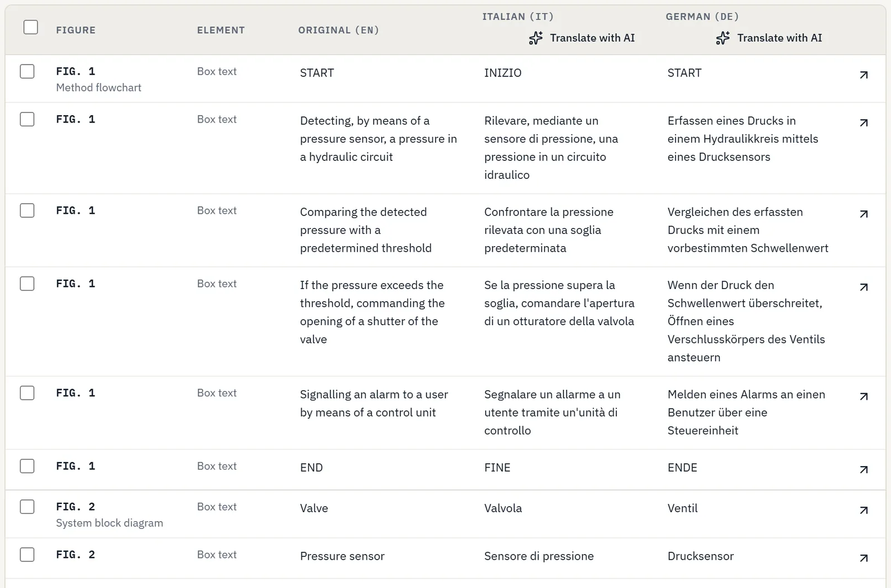891x588 pixels.
Task: Click the ELEMENT column header
Action: 221,30
